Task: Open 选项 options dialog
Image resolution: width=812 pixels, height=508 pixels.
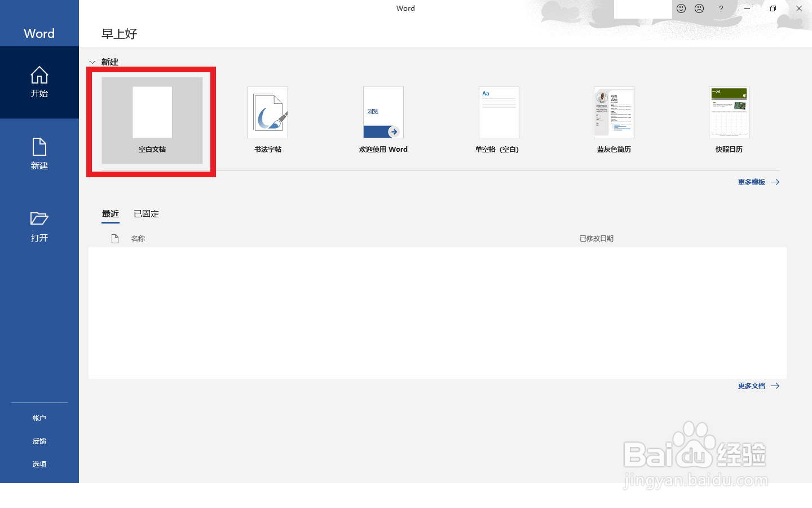Action: (39, 465)
